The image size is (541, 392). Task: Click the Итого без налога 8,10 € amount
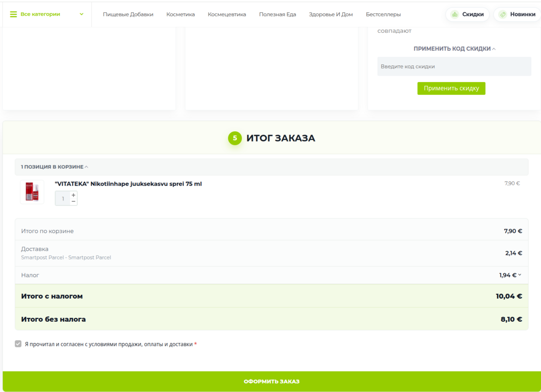click(511, 319)
